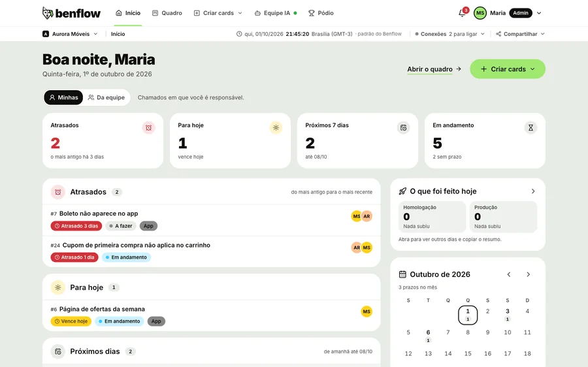The width and height of the screenshot is (588, 367).
Task: Click the hourglass icon in Em andamento card
Action: coord(531,128)
